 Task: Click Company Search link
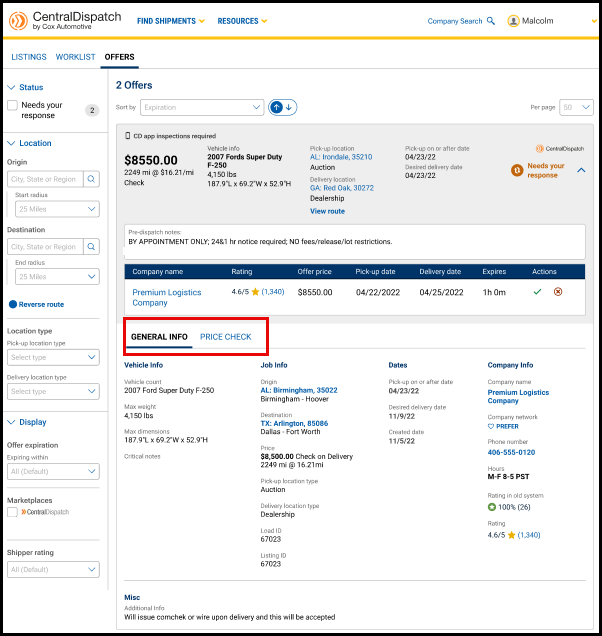pyautogui.click(x=455, y=21)
